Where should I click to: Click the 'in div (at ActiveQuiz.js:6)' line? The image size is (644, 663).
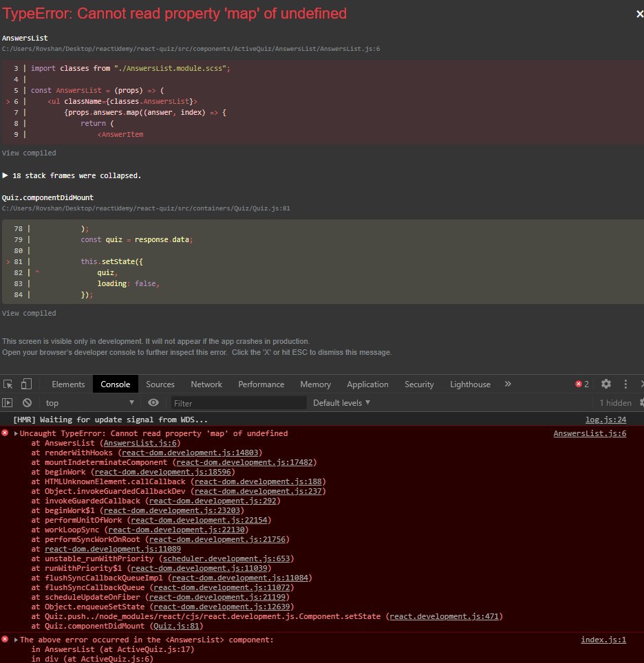(x=92, y=659)
